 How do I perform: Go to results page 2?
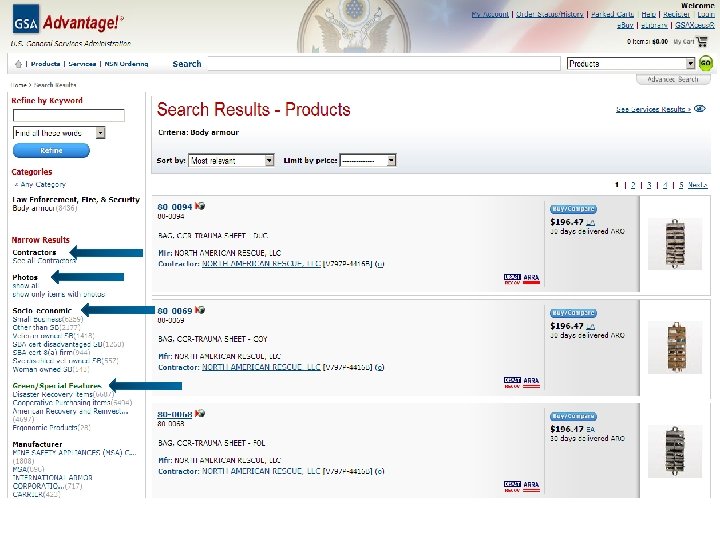point(633,185)
